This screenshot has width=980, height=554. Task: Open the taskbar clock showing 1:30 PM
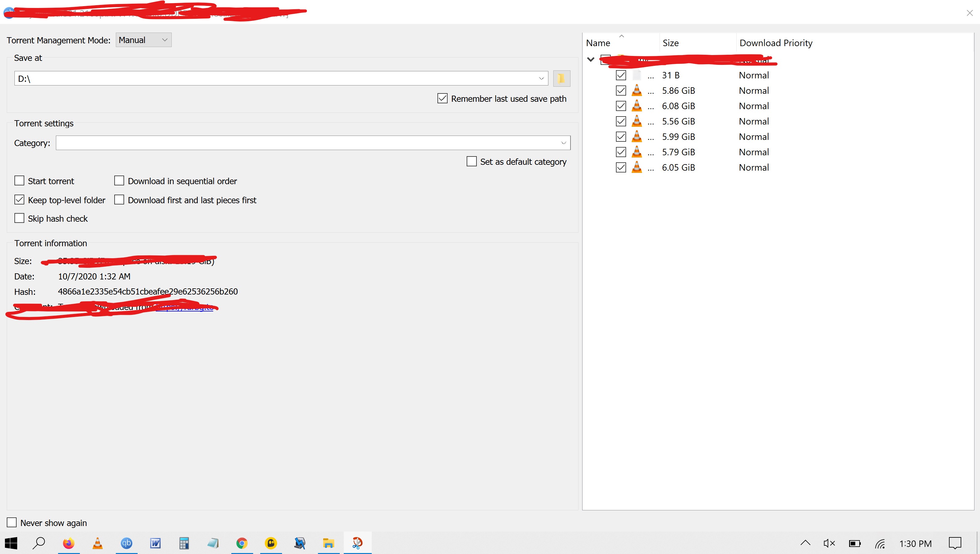pos(915,543)
